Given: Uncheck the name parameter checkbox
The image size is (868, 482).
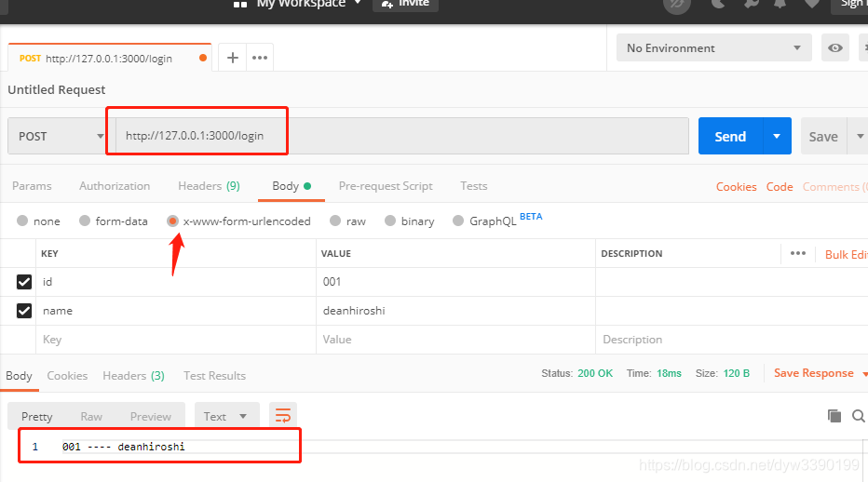Looking at the screenshot, I should pyautogui.click(x=24, y=311).
